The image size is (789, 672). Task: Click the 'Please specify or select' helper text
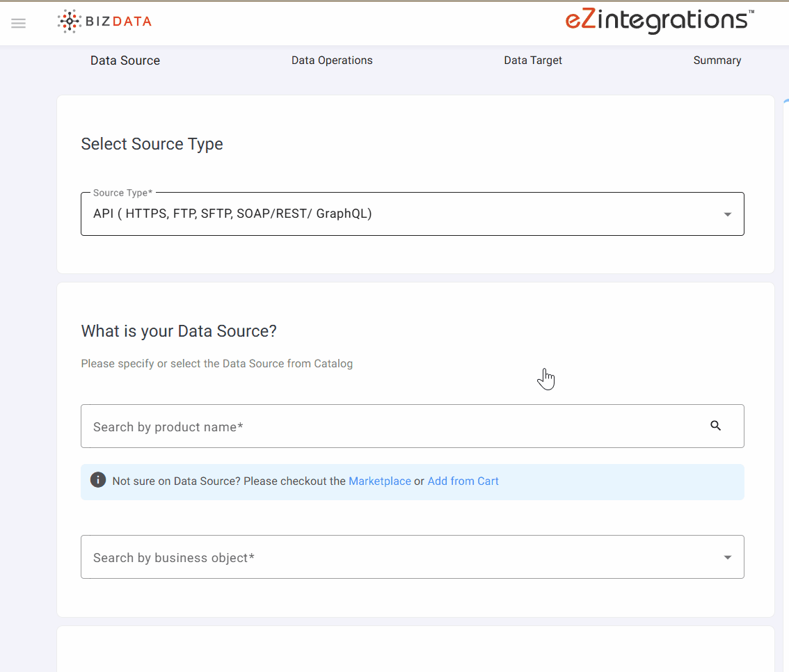pyautogui.click(x=216, y=364)
